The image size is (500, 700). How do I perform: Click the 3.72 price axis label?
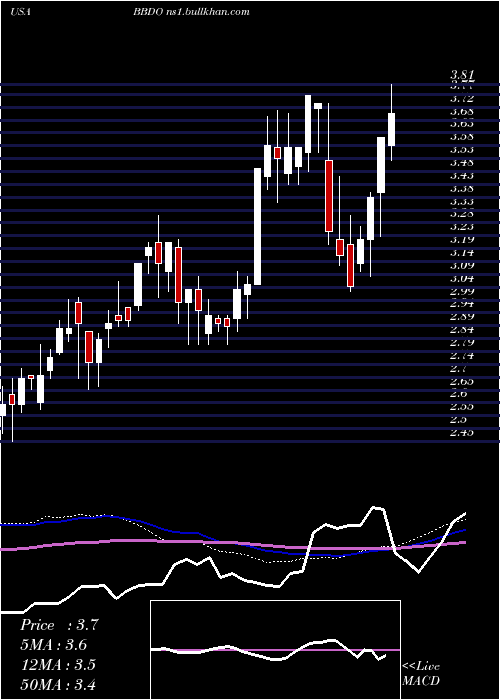pyautogui.click(x=462, y=98)
